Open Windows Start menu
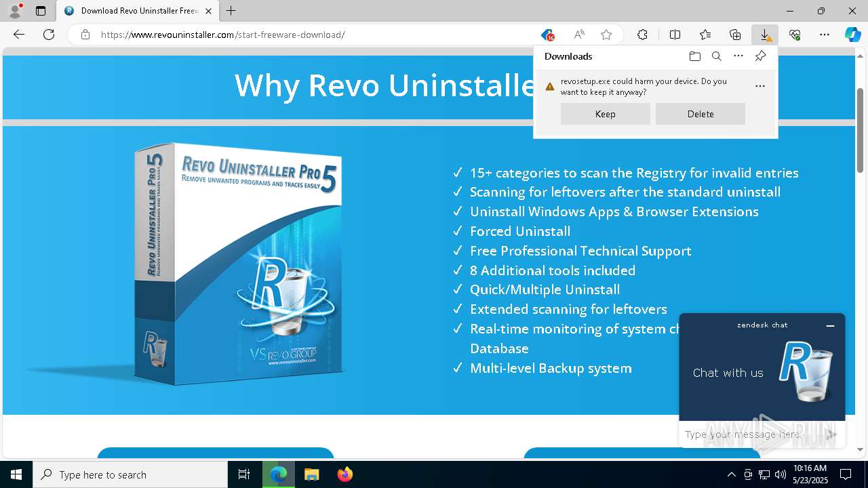The image size is (868, 488). (x=16, y=474)
